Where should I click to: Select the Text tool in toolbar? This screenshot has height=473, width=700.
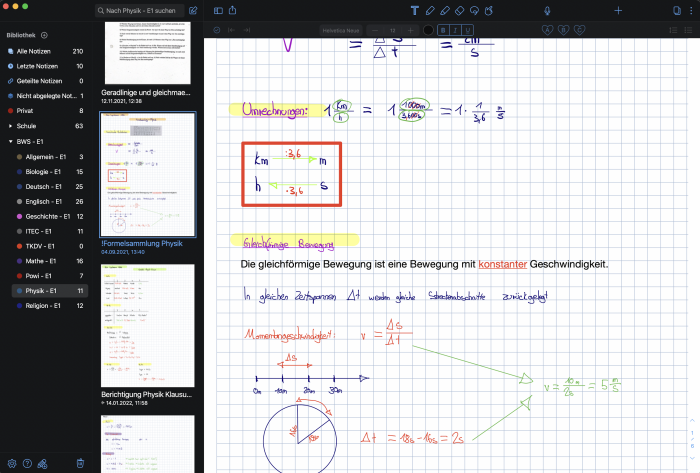click(x=415, y=10)
